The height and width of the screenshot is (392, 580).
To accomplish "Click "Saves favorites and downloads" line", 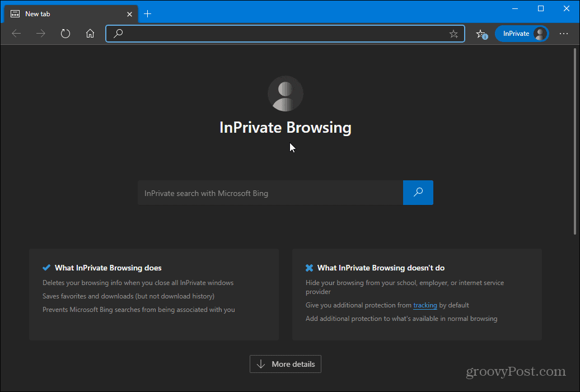I will [x=128, y=296].
